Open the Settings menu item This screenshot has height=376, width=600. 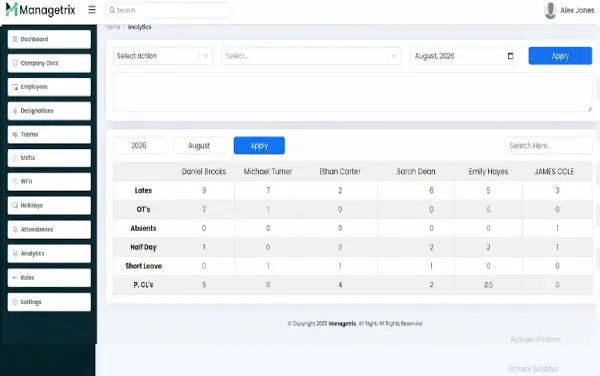click(49, 302)
